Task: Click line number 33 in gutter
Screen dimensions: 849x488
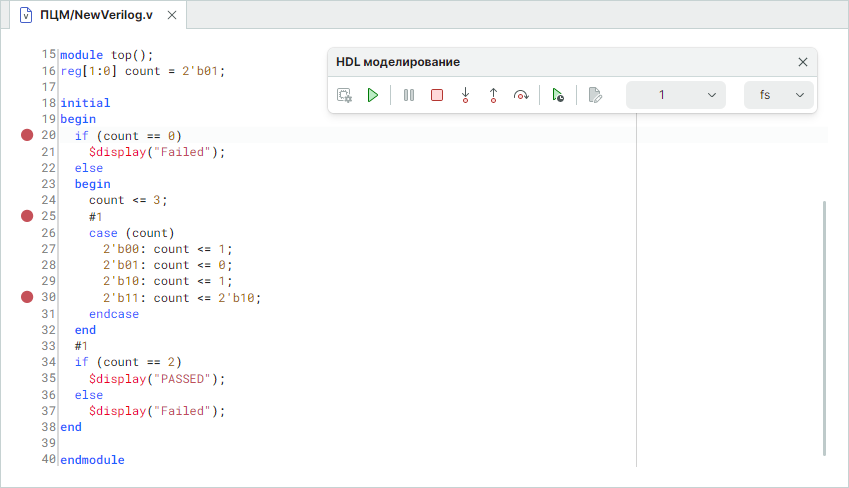Action: pyautogui.click(x=49, y=346)
